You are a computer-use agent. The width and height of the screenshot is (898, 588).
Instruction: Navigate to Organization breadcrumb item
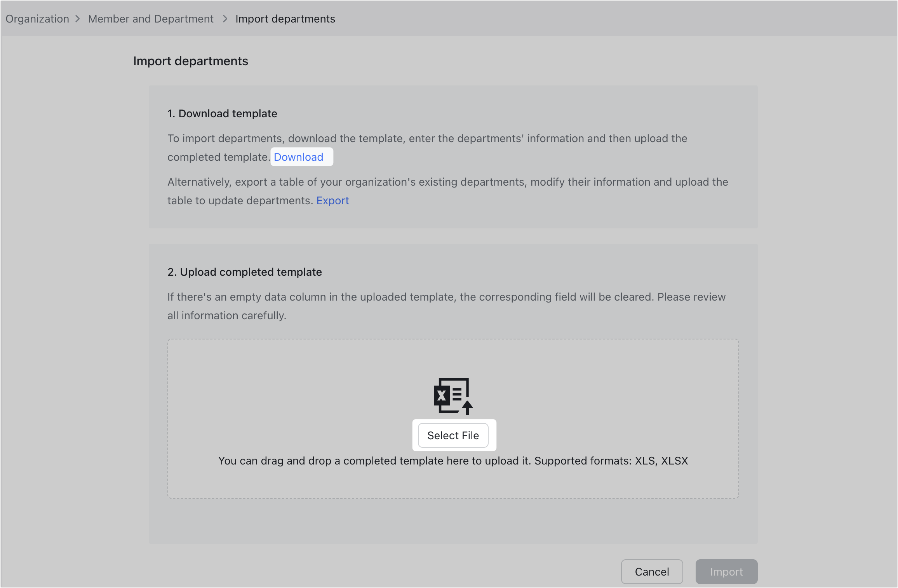(x=37, y=19)
